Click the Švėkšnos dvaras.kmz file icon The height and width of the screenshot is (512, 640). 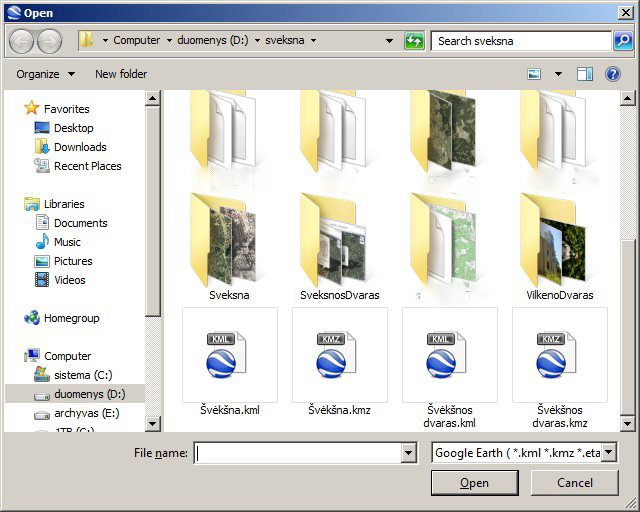(559, 355)
